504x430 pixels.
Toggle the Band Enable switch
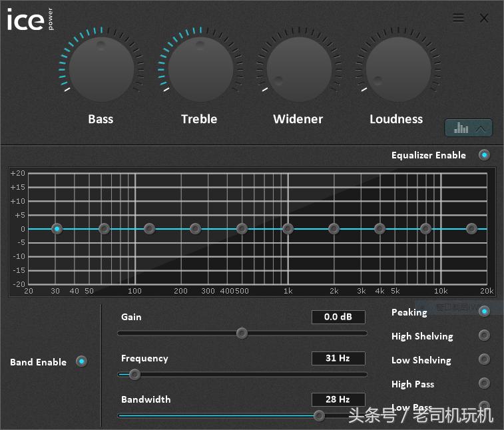point(81,361)
